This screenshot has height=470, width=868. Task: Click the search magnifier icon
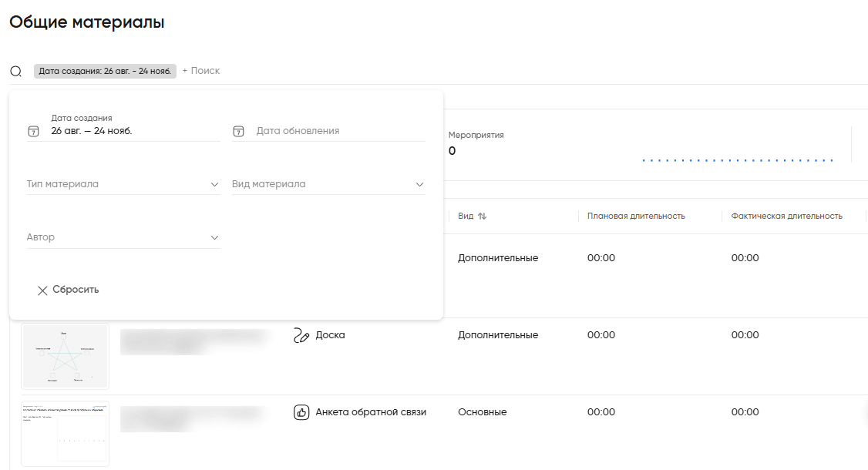pos(15,71)
